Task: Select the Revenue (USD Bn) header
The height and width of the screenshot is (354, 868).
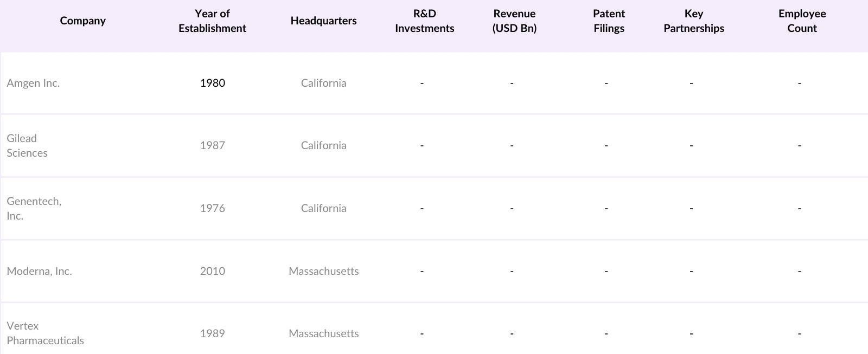Action: [514, 21]
